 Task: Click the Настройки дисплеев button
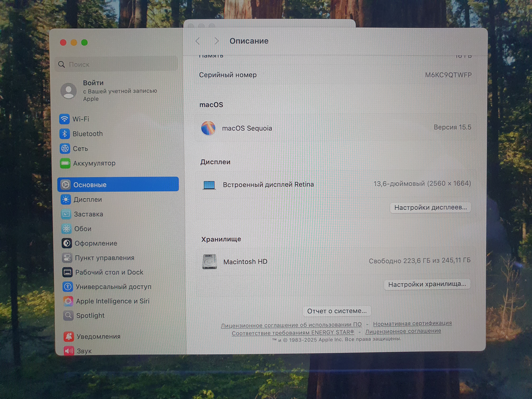(430, 207)
